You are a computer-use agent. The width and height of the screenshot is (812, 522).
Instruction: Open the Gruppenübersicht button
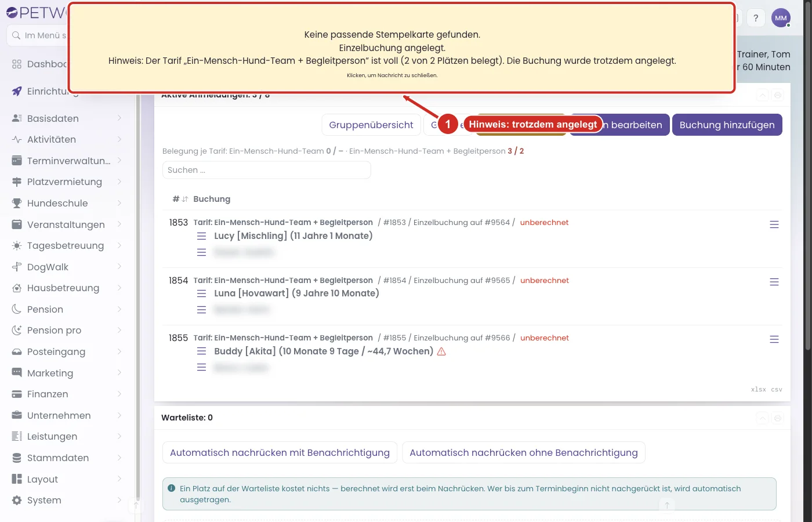click(371, 125)
